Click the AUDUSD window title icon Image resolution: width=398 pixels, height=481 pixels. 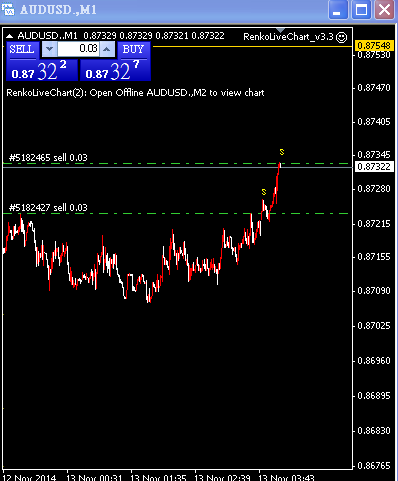(8, 9)
